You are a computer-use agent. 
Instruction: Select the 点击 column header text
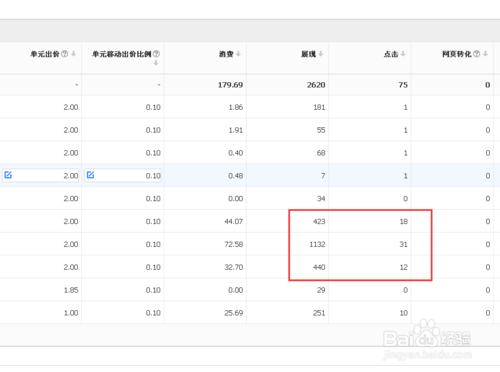[x=391, y=54]
